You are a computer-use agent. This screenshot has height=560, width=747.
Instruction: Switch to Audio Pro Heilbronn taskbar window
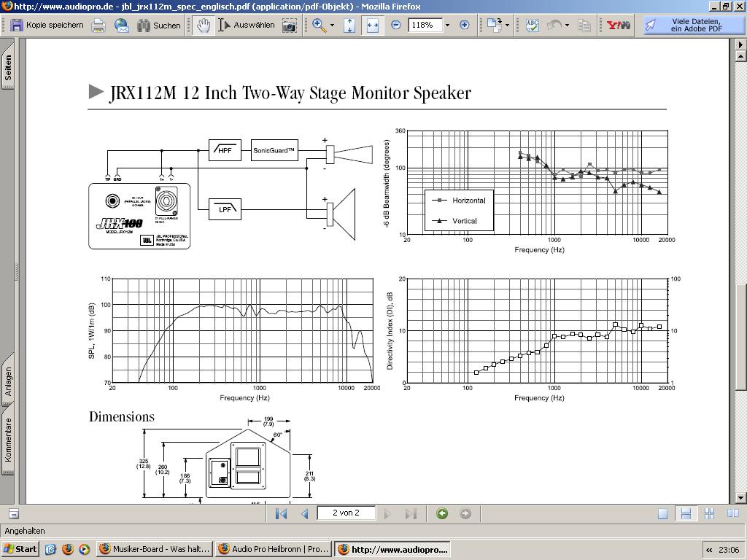[274, 549]
